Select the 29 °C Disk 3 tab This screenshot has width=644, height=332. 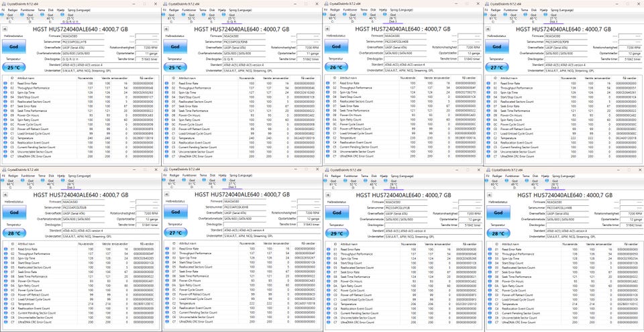(x=393, y=183)
